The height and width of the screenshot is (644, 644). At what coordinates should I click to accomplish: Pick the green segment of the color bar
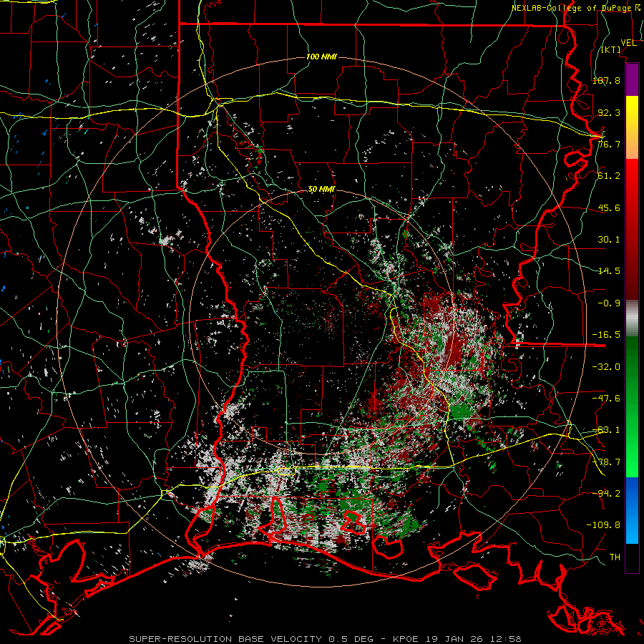tap(632, 407)
